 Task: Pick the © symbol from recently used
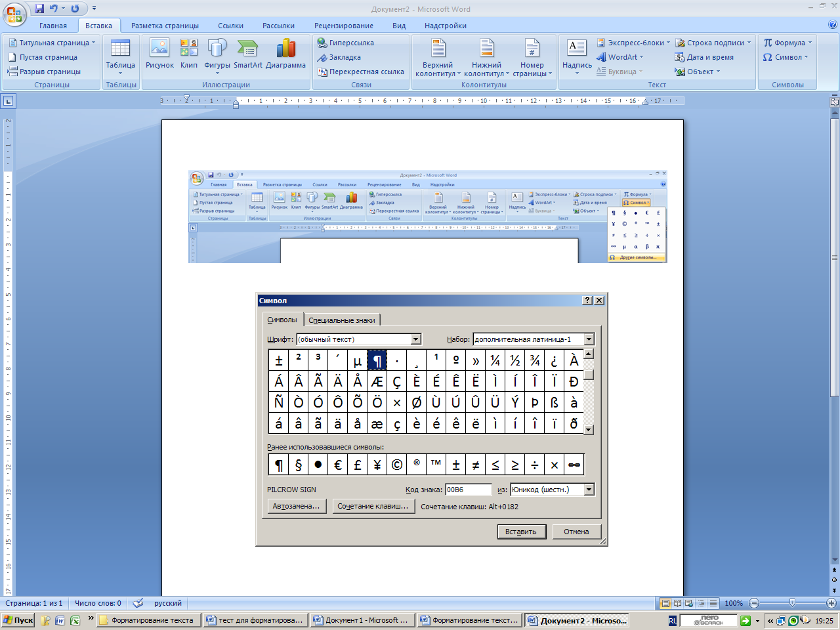(397, 465)
